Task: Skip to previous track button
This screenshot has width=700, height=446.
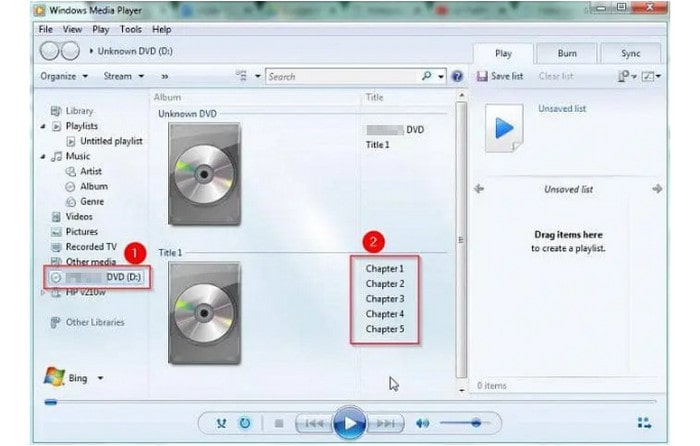Action: point(312,423)
